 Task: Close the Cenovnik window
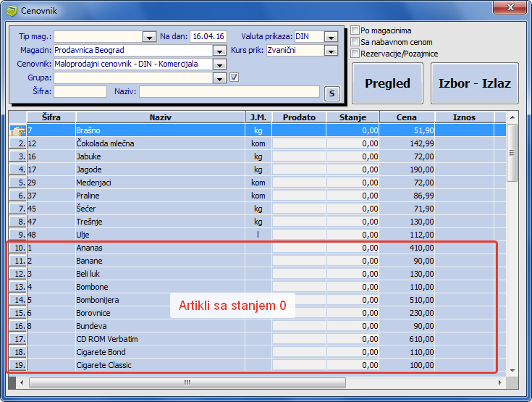(510, 7)
